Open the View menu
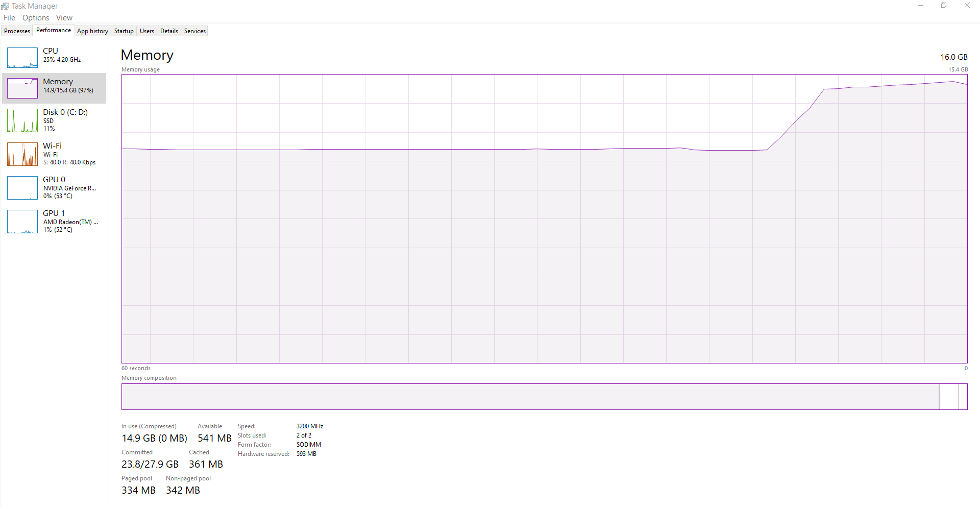980x510 pixels. tap(64, 17)
